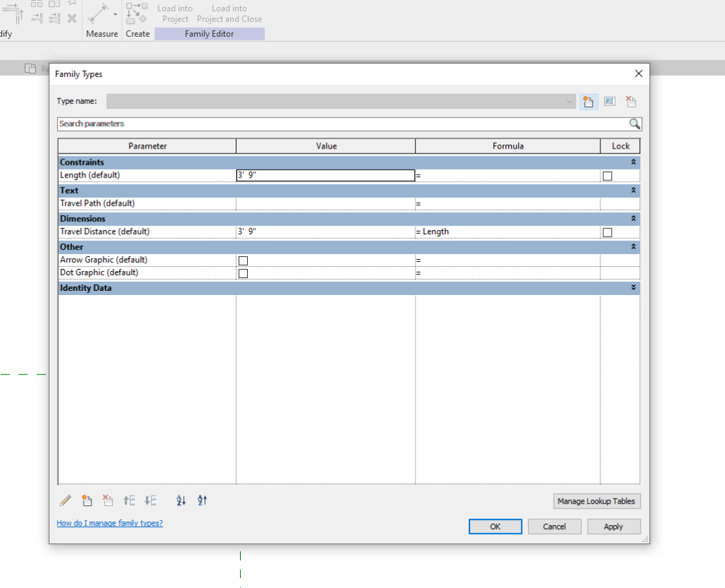
Task: Select the 'Length (default)' parameter row
Action: coord(147,175)
